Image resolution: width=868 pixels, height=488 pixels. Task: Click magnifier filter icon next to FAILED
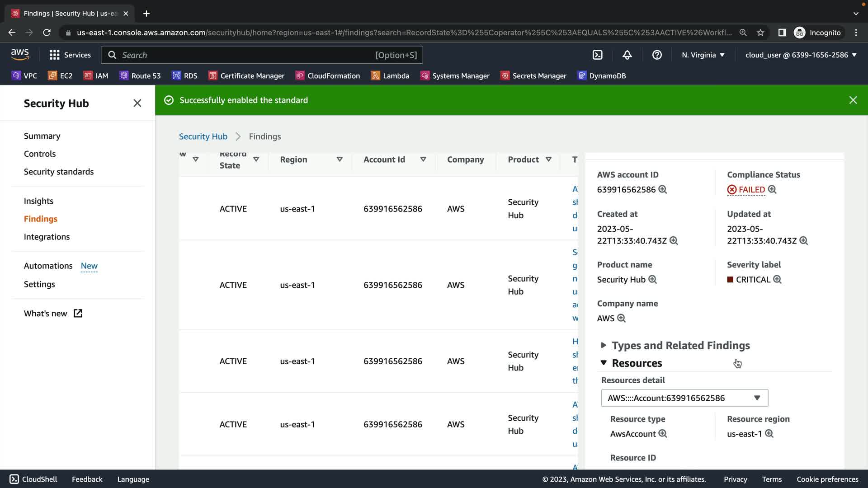point(772,190)
